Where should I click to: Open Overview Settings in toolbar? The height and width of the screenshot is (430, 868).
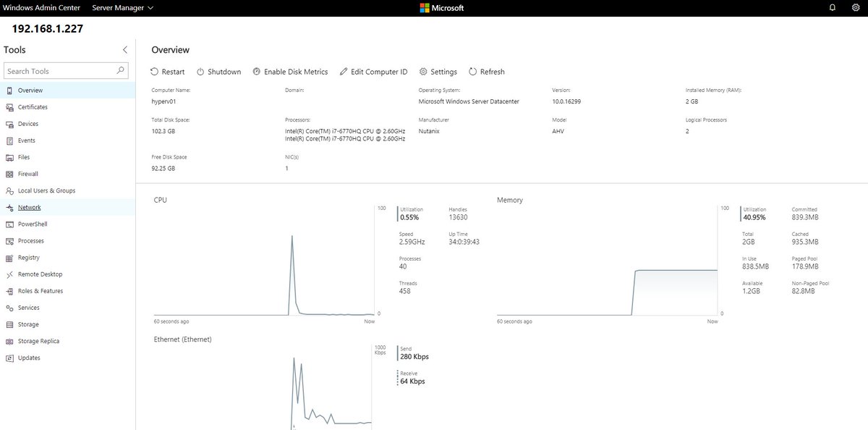pos(438,72)
